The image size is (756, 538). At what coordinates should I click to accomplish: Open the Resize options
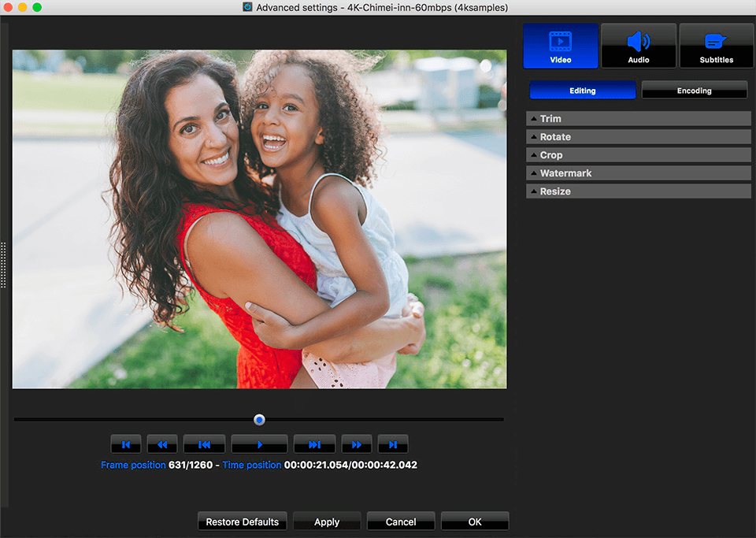(x=638, y=191)
